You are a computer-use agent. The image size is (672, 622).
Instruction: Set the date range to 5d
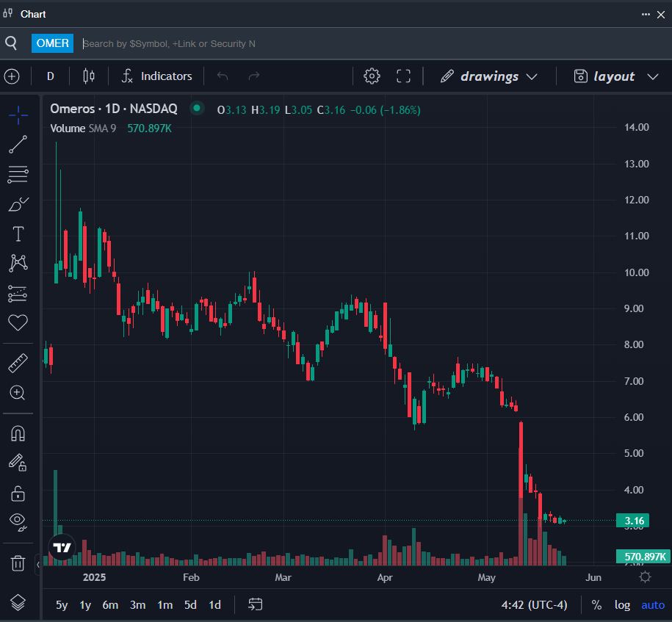click(190, 605)
